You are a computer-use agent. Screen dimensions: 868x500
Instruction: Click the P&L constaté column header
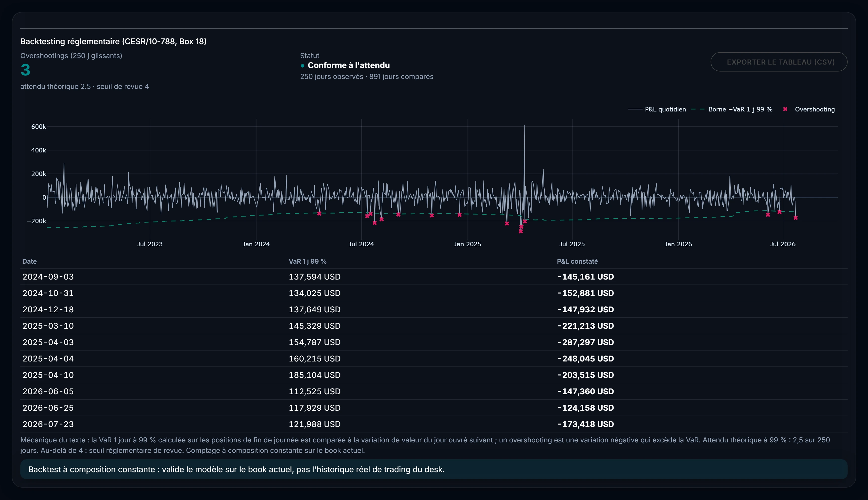coord(577,261)
